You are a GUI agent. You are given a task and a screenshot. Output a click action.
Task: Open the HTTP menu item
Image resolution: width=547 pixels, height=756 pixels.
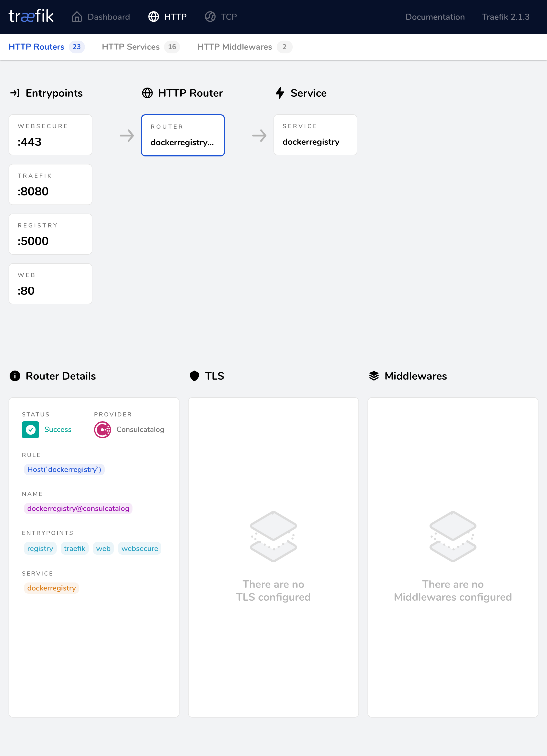point(167,17)
